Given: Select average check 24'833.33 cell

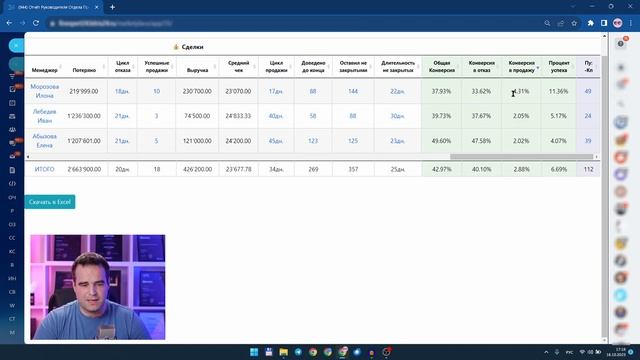Looking at the screenshot, I should pyautogui.click(x=238, y=116).
